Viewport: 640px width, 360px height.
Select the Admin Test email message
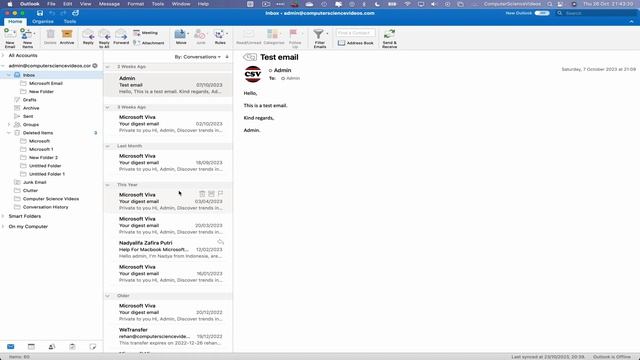pos(168,84)
